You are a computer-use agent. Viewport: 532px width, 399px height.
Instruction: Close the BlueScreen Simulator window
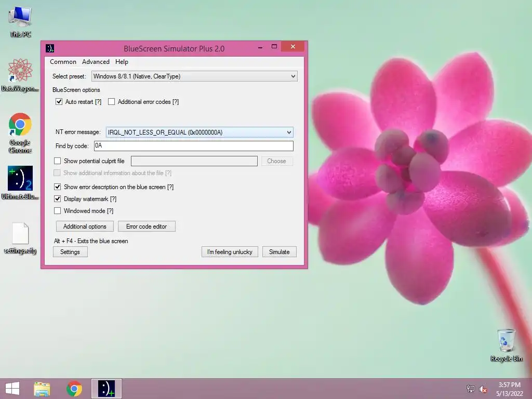293,46
